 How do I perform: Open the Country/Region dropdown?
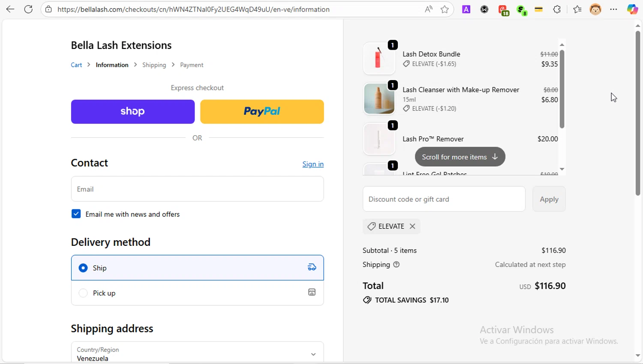click(197, 352)
